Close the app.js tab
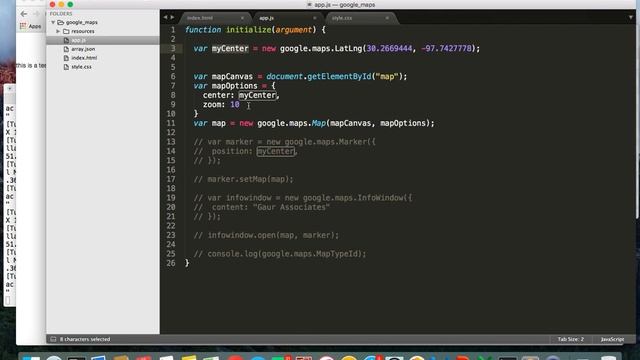The height and width of the screenshot is (360, 640). point(314,18)
